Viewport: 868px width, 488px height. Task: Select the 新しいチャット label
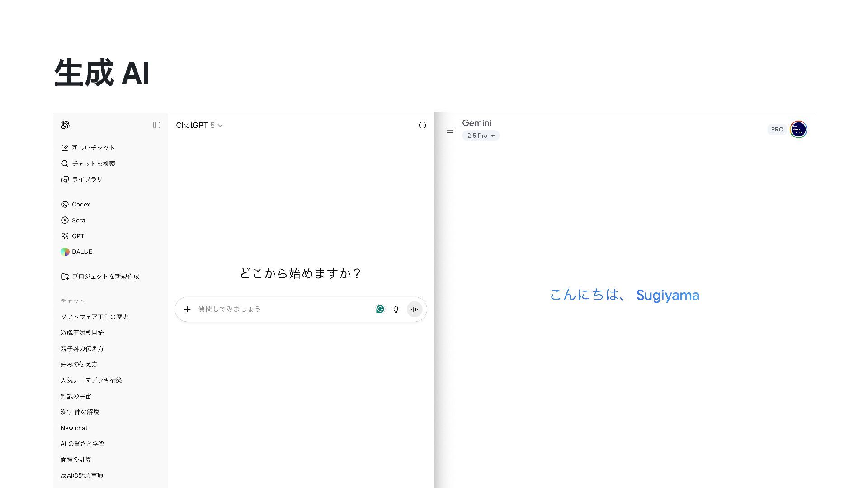93,148
